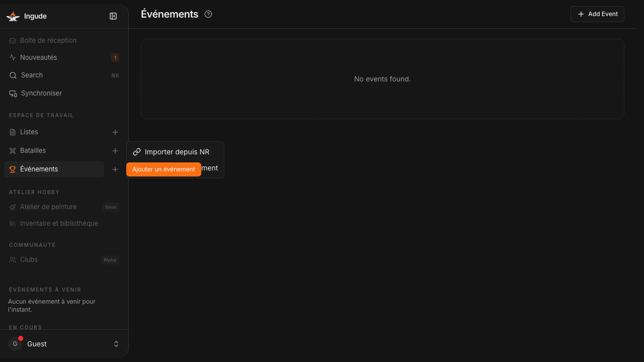Screen dimensions: 644x362
Task: Open Synchroniser in the sidebar
Action: (64, 93)
